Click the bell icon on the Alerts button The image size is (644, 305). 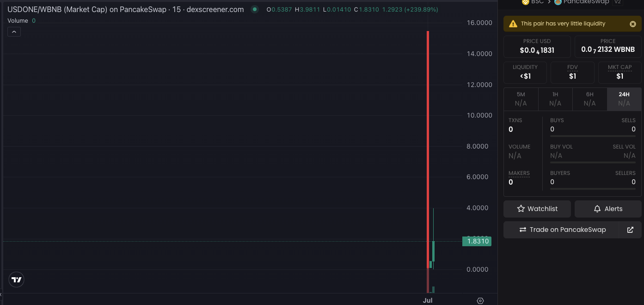[x=596, y=209]
